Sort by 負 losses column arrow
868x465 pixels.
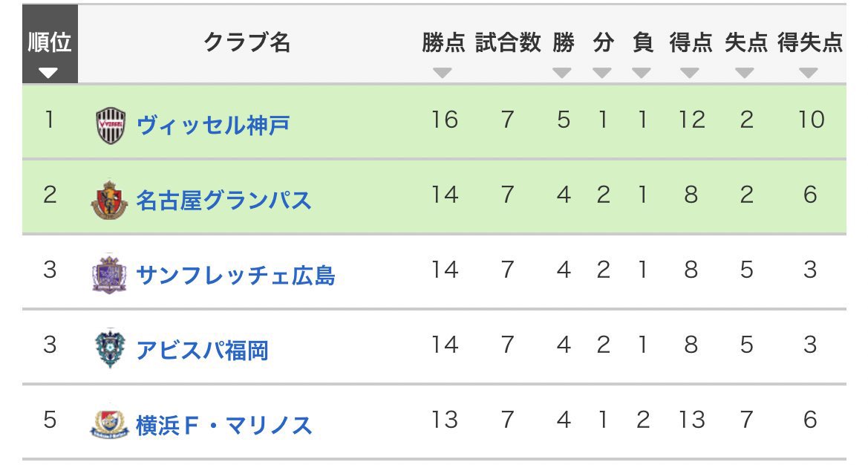642,73
